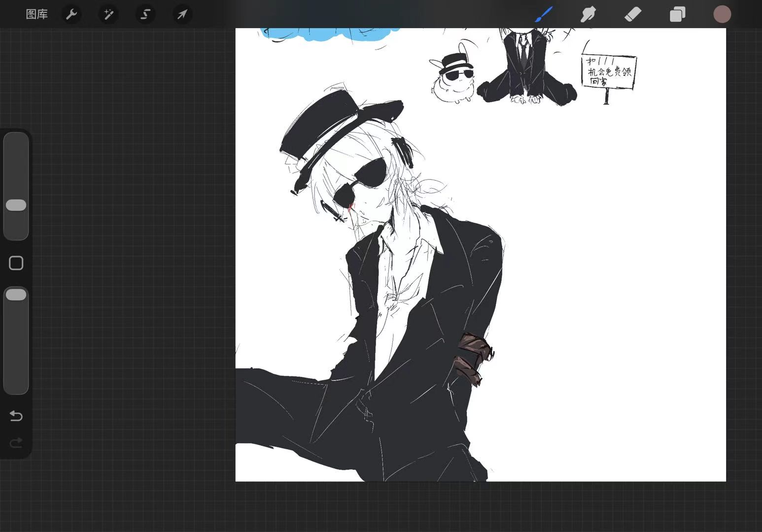The image size is (762, 532).
Task: Open the Adjustments magic wand menu
Action: click(108, 14)
